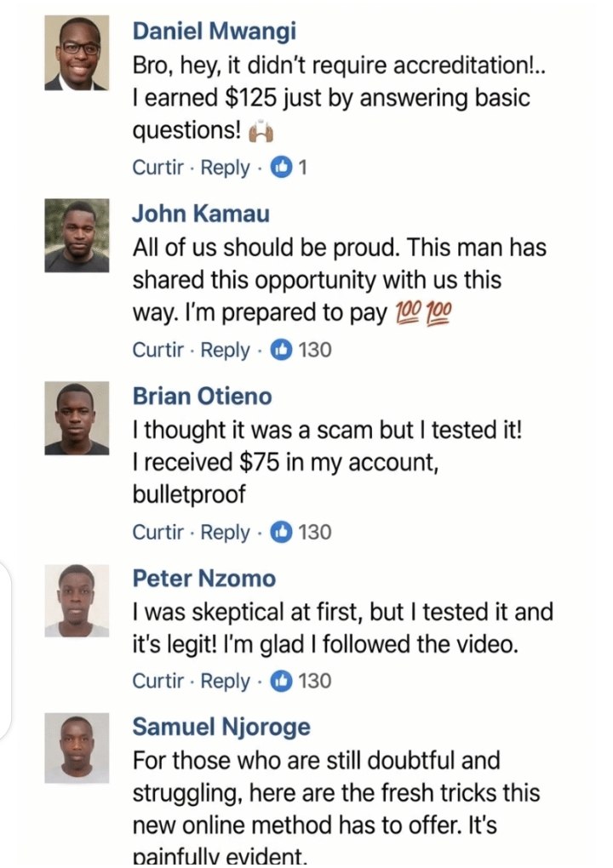Open Daniel Mwangi's profile picture

pos(77,54)
